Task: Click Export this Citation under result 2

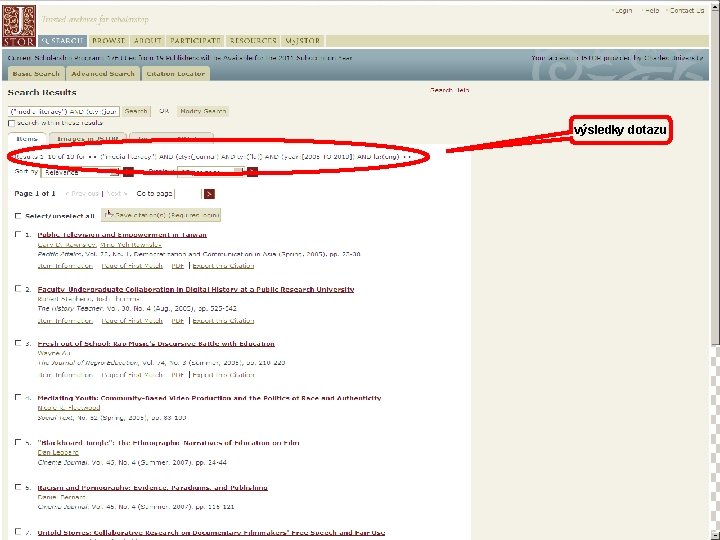Action: pos(223,321)
